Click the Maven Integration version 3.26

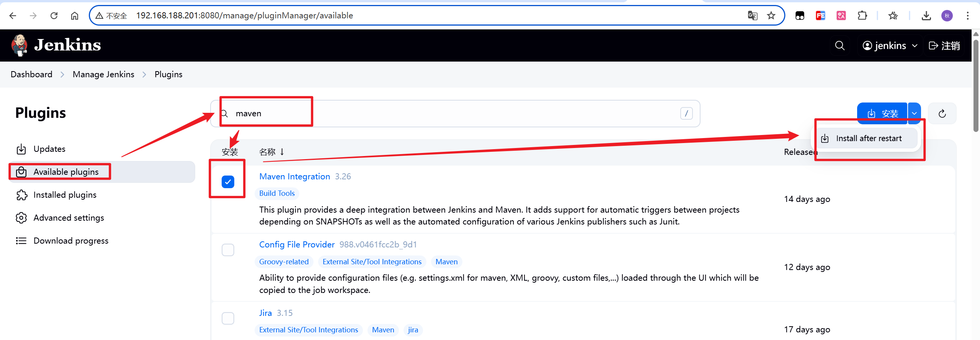tap(343, 177)
